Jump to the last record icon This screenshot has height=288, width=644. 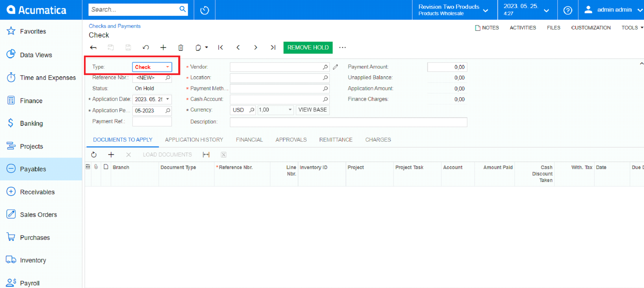click(x=273, y=48)
